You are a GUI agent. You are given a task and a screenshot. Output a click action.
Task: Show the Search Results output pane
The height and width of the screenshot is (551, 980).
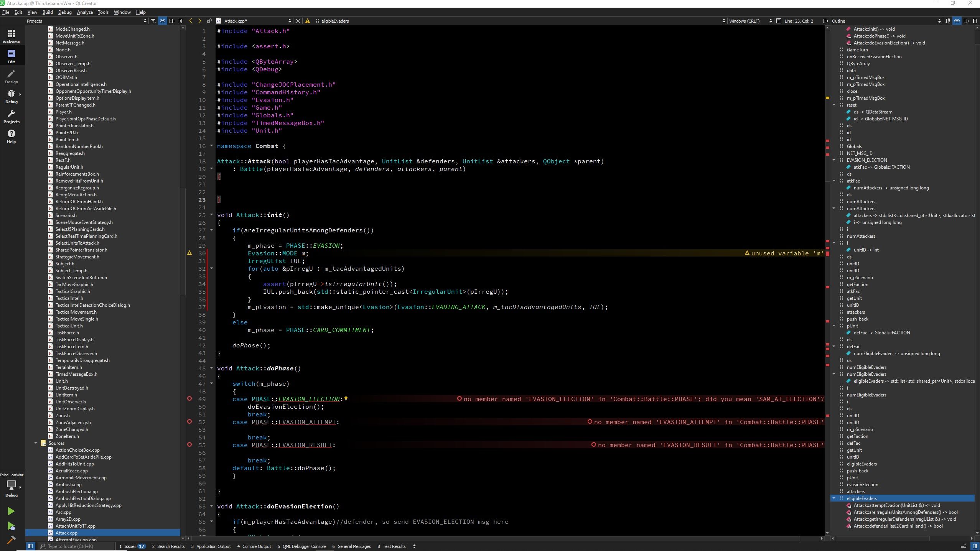(168, 546)
